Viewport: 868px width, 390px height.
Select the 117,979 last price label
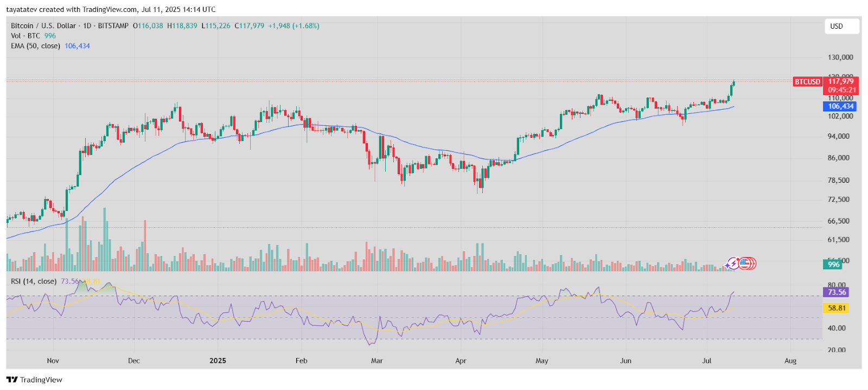pos(841,81)
